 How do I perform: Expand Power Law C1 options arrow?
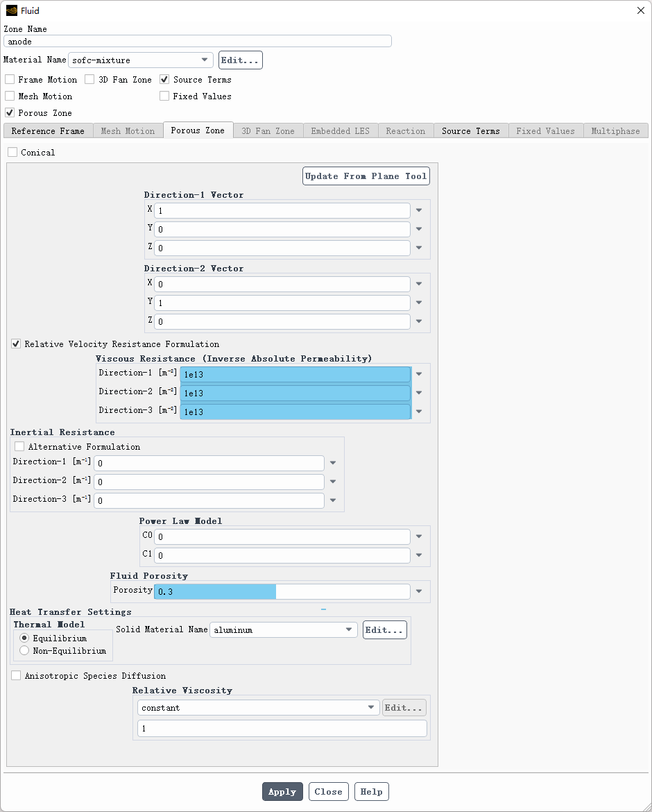point(419,555)
